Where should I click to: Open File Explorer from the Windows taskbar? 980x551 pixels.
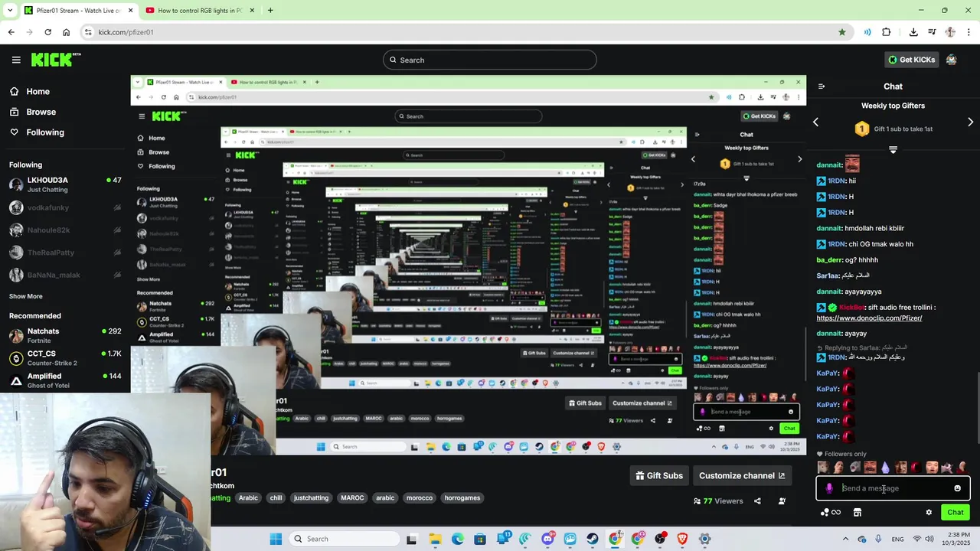[435, 539]
